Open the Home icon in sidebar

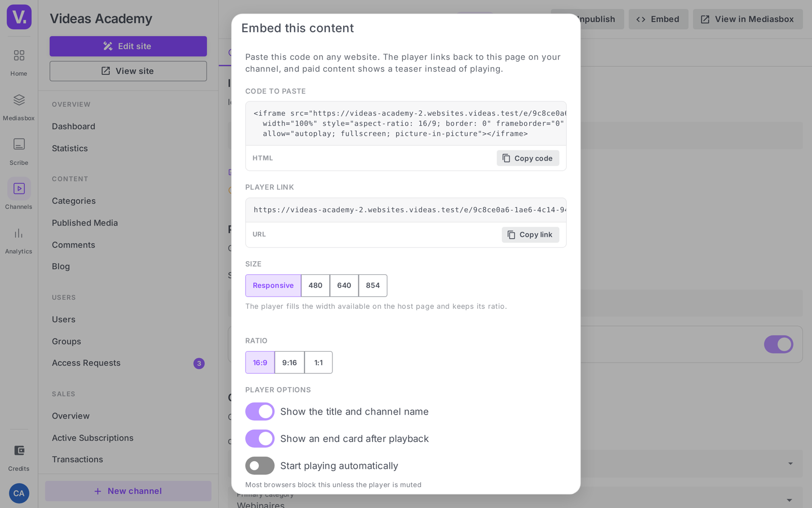point(19,55)
